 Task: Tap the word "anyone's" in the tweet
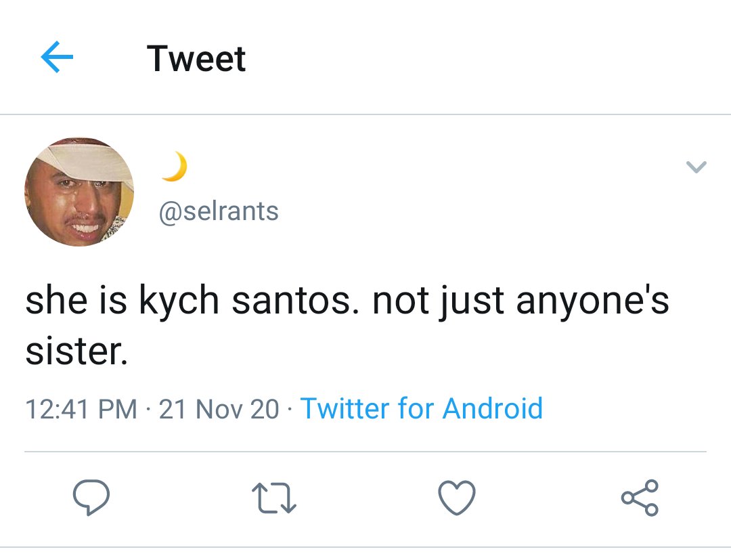[592, 301]
